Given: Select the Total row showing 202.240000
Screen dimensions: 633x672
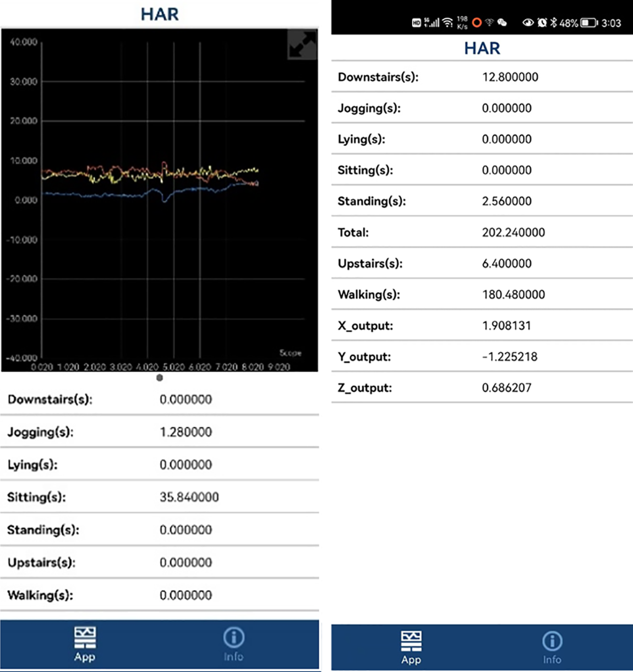Looking at the screenshot, I should coord(482,232).
